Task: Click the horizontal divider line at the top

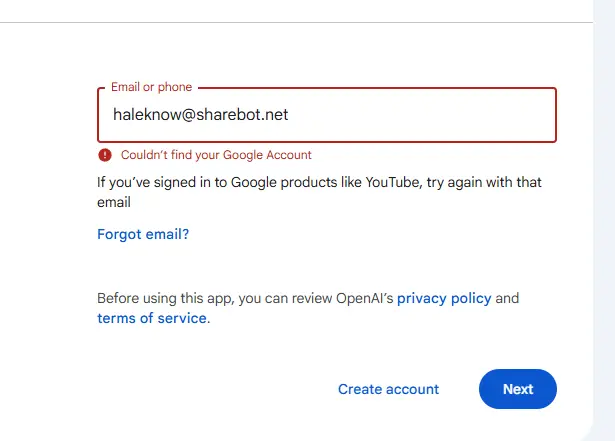Action: point(296,22)
